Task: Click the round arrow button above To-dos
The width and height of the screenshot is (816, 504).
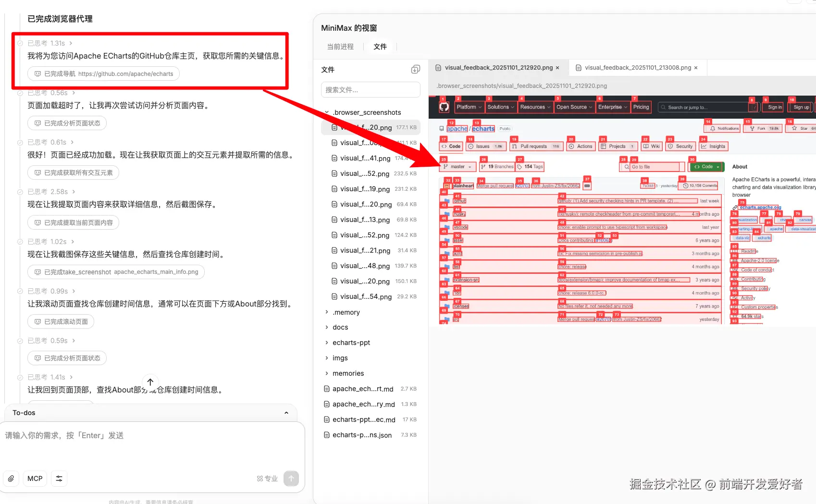Action: 150,382
